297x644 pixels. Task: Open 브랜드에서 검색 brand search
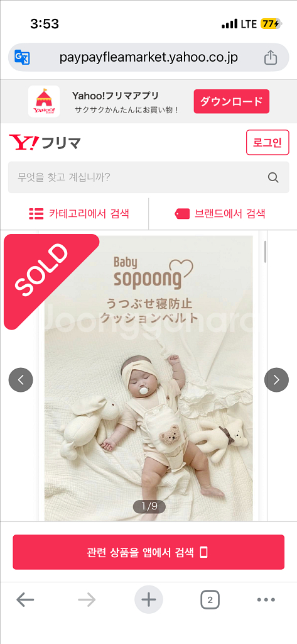220,214
